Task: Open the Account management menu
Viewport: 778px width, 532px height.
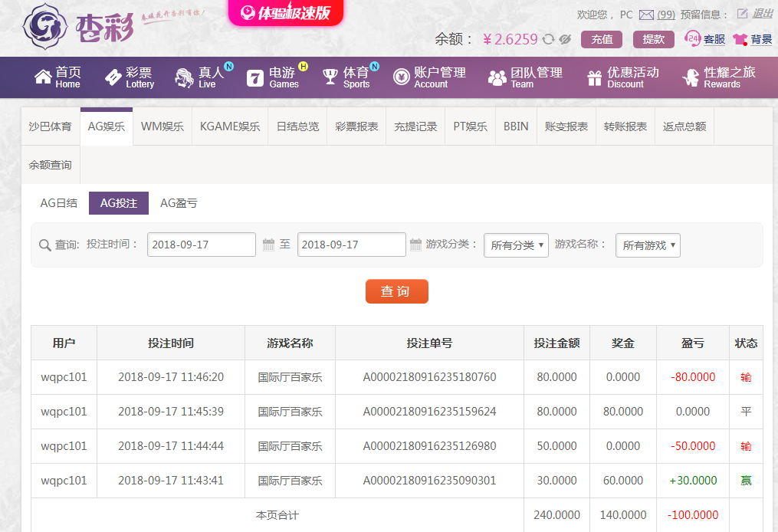Action: tap(429, 77)
